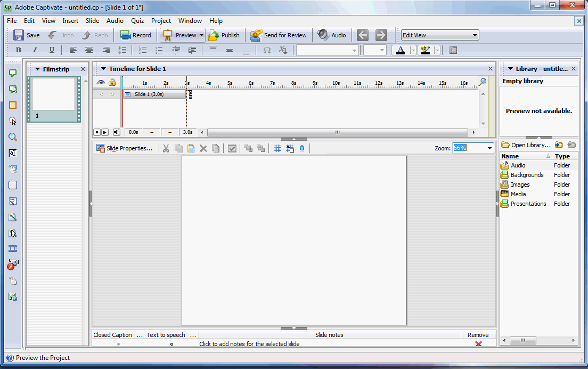
Task: Select the button object tool
Action: (13, 185)
